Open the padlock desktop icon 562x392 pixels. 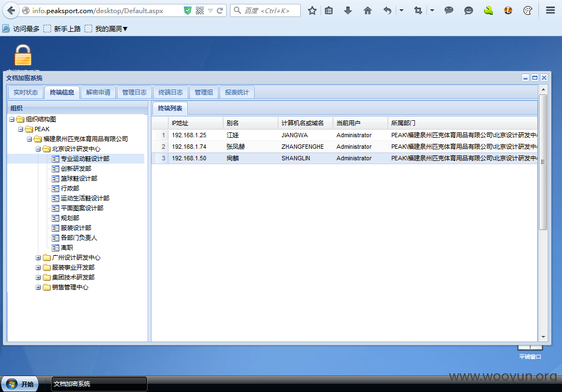tap(23, 55)
